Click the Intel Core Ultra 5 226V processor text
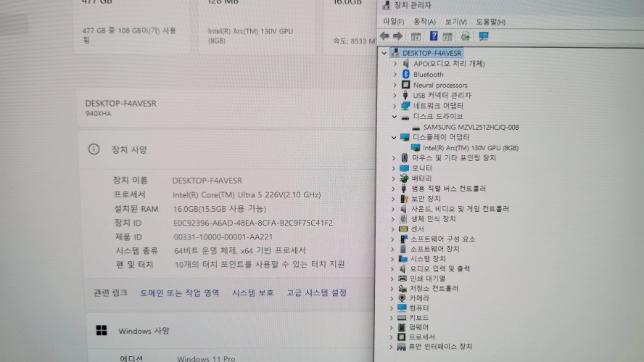Viewport: 644px width, 362px height. click(247, 194)
